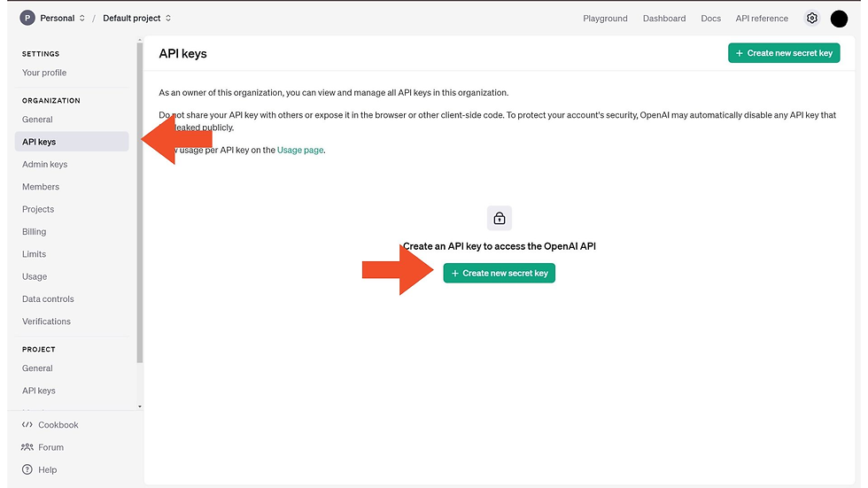This screenshot has height=488, width=868.
Task: Click the Cookbook code icon
Action: click(27, 425)
